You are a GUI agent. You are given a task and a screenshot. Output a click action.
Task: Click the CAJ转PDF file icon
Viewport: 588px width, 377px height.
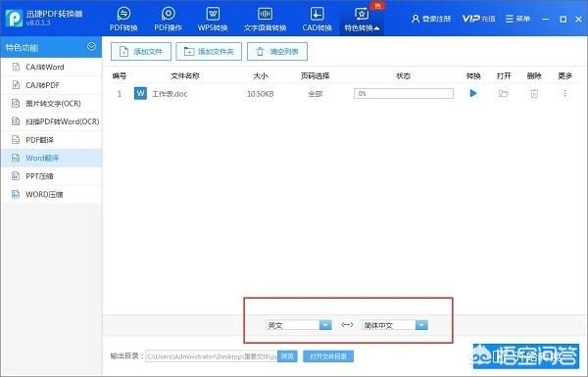point(16,85)
